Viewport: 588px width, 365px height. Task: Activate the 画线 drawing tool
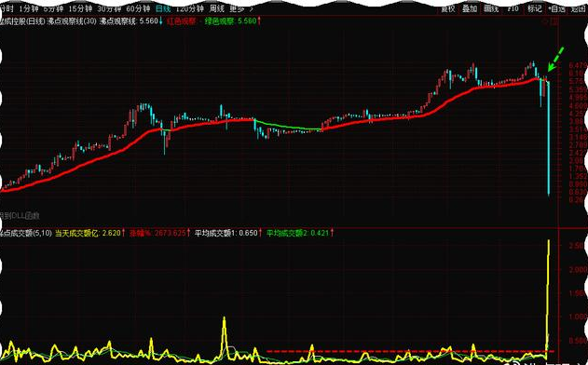pyautogui.click(x=491, y=8)
